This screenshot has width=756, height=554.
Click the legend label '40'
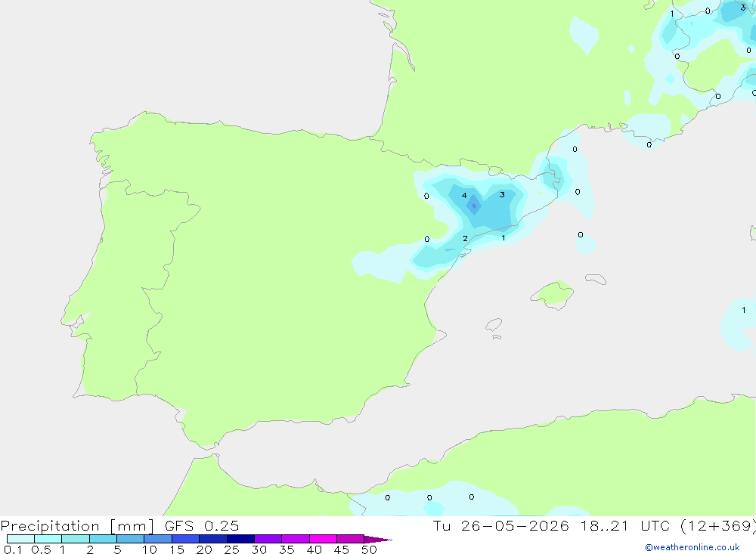pyautogui.click(x=314, y=549)
